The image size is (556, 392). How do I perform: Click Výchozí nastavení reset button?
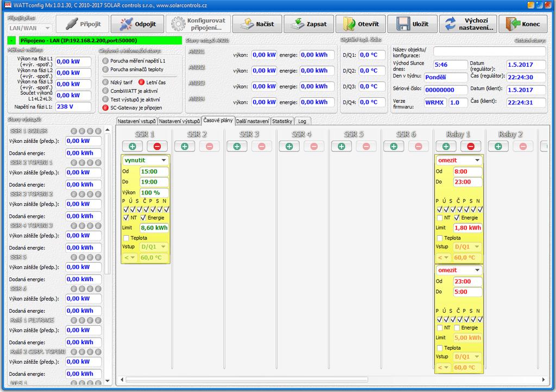(x=467, y=24)
